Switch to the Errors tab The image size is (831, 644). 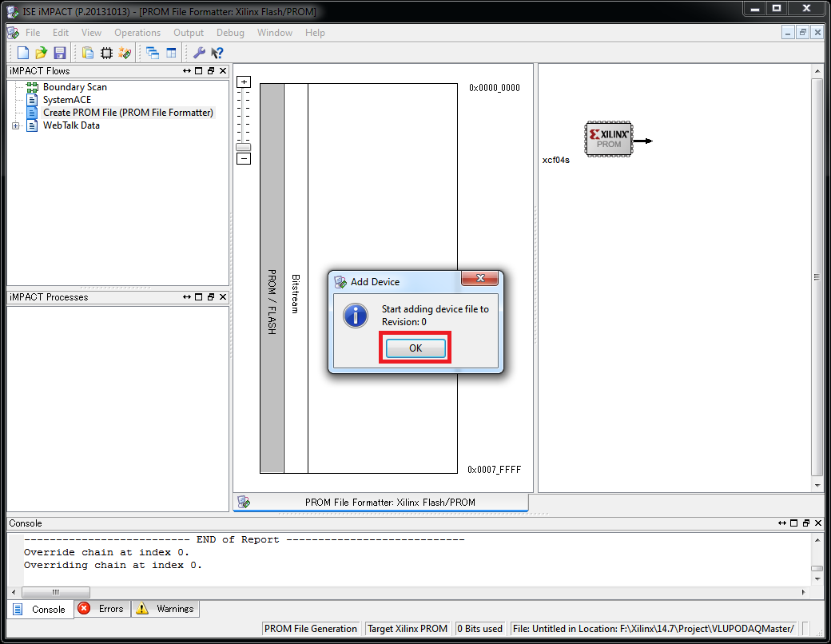pos(101,609)
